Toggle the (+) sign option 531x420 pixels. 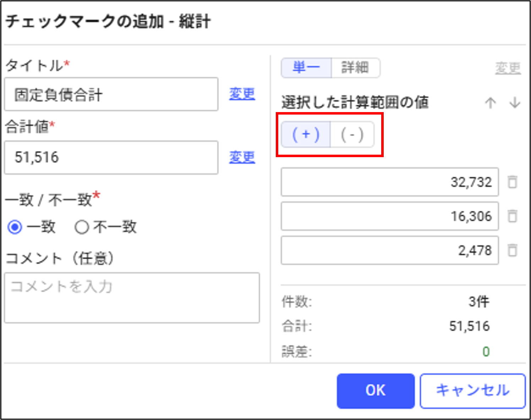point(306,134)
